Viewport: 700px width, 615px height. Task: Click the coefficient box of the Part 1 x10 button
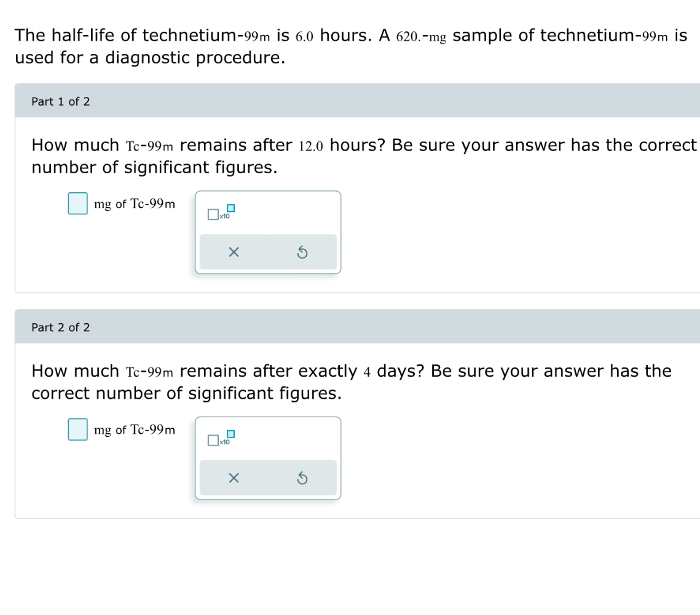tap(212, 215)
